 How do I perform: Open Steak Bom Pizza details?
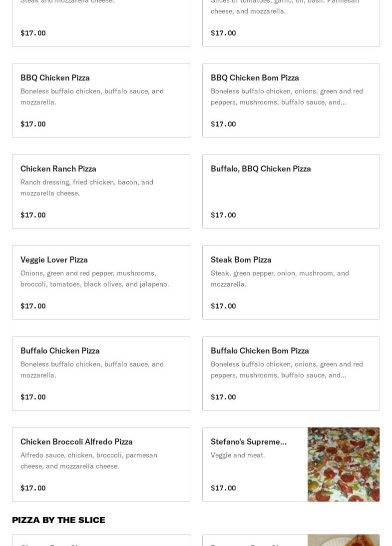pos(241,259)
